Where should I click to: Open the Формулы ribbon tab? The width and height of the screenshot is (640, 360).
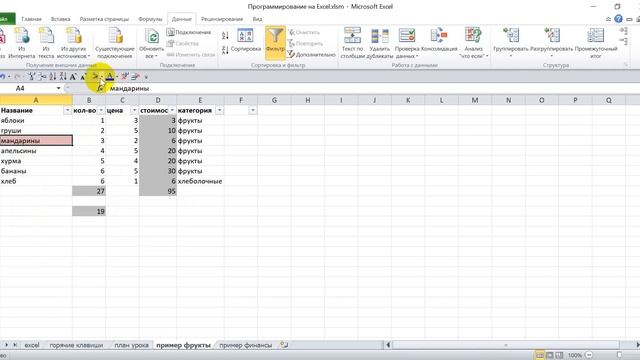[x=150, y=19]
